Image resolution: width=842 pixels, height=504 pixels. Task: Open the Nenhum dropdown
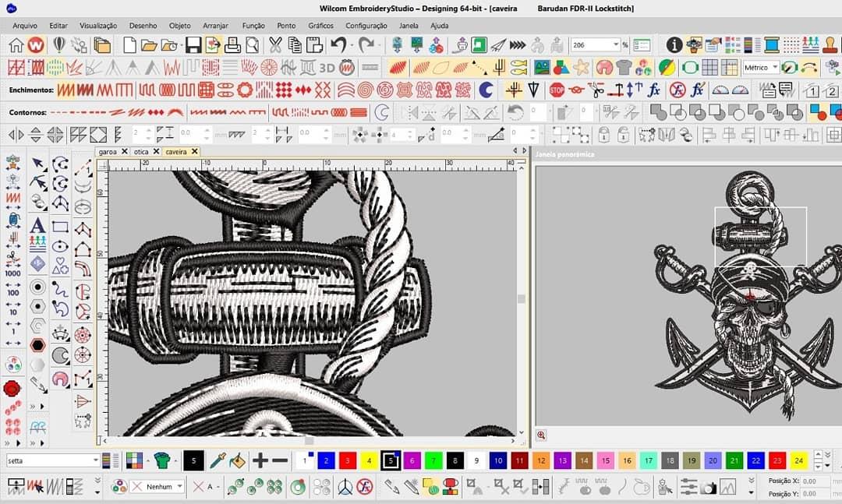(x=179, y=487)
